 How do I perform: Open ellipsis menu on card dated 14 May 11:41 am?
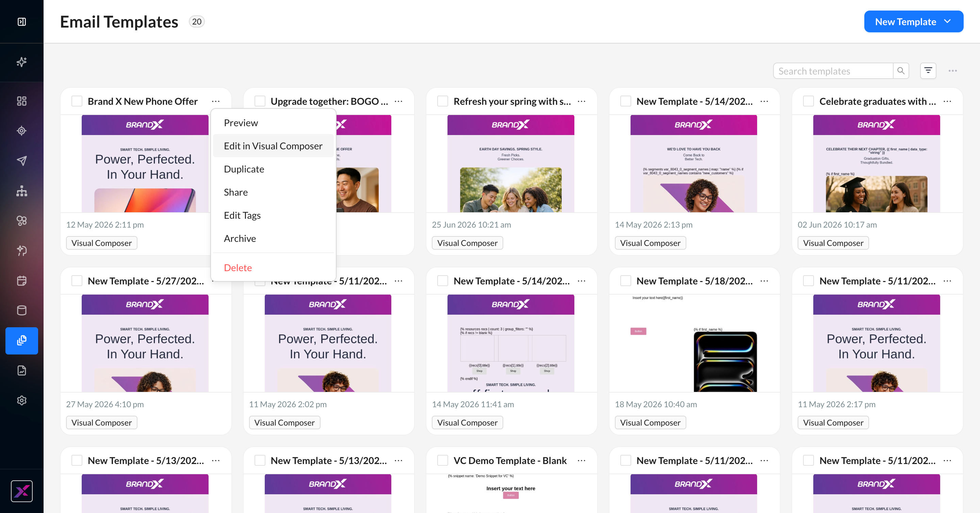pos(581,281)
